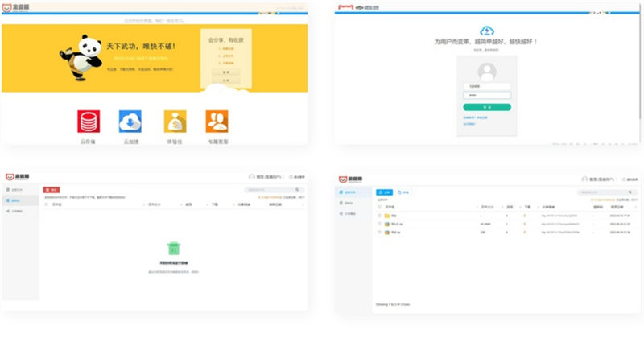The image size is (644, 342).
Task: Click the search magnifier in the file list window
Action: 630,192
